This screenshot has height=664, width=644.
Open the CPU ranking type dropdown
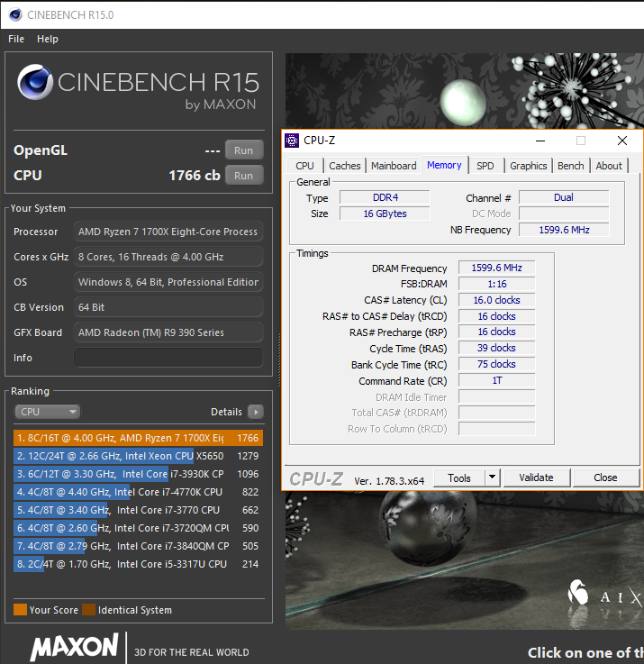point(48,412)
